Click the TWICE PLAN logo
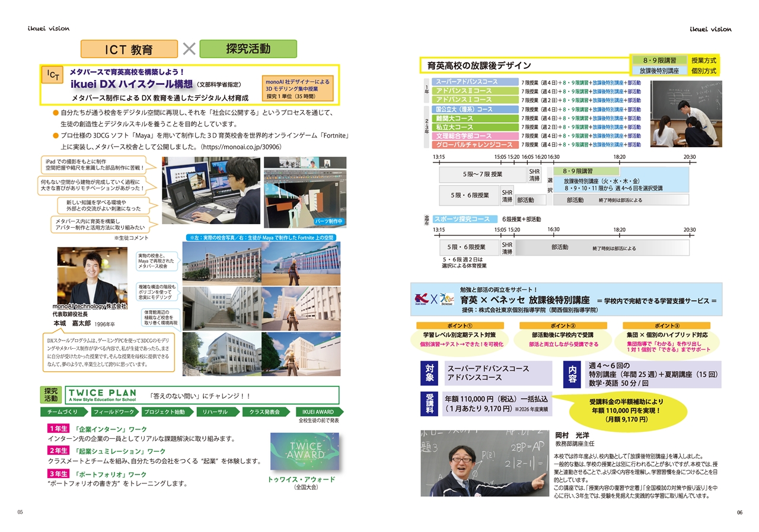Image resolution: width=759 pixels, height=532 pixels. (x=102, y=395)
